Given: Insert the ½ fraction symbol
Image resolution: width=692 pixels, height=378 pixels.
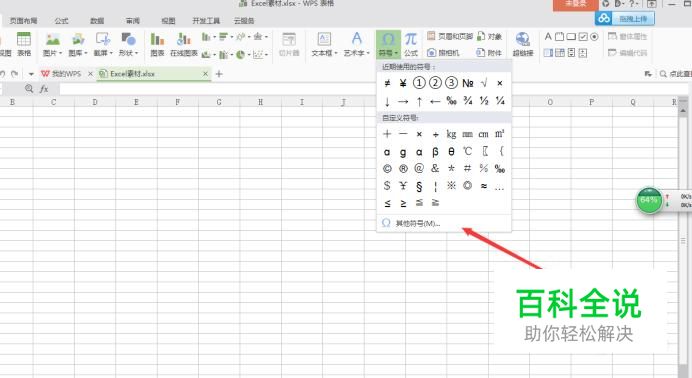Looking at the screenshot, I should point(484,101).
